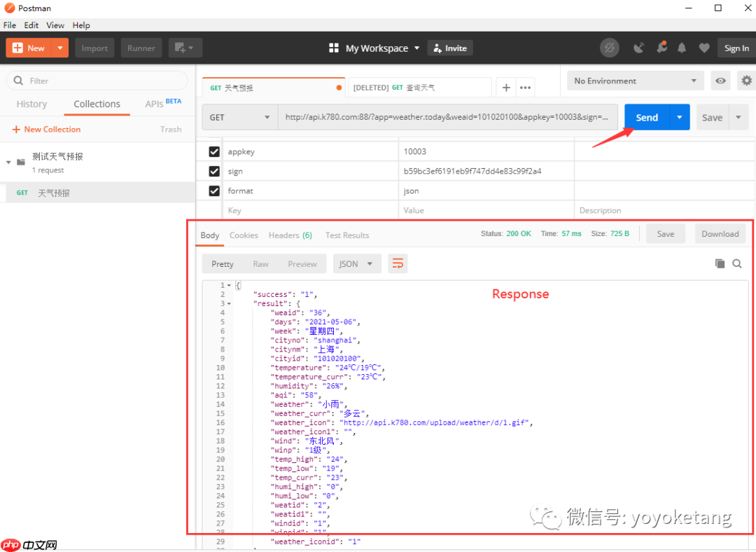Click the empty Value parameter field

pyautogui.click(x=486, y=210)
